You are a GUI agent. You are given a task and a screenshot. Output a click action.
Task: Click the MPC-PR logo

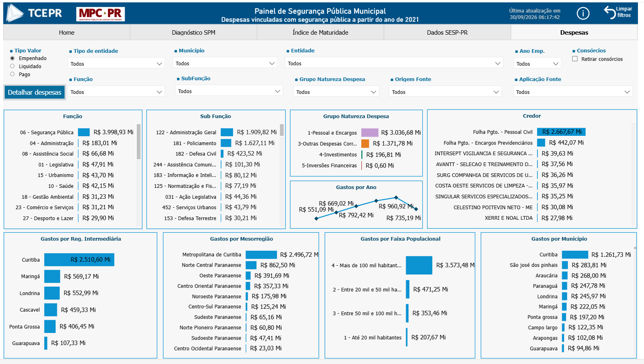[100, 14]
